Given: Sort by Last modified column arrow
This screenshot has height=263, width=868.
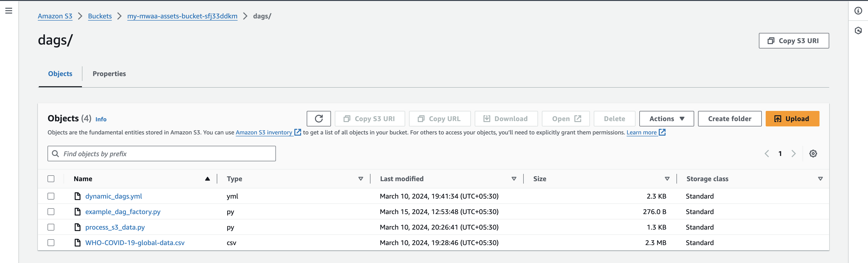Looking at the screenshot, I should (514, 179).
